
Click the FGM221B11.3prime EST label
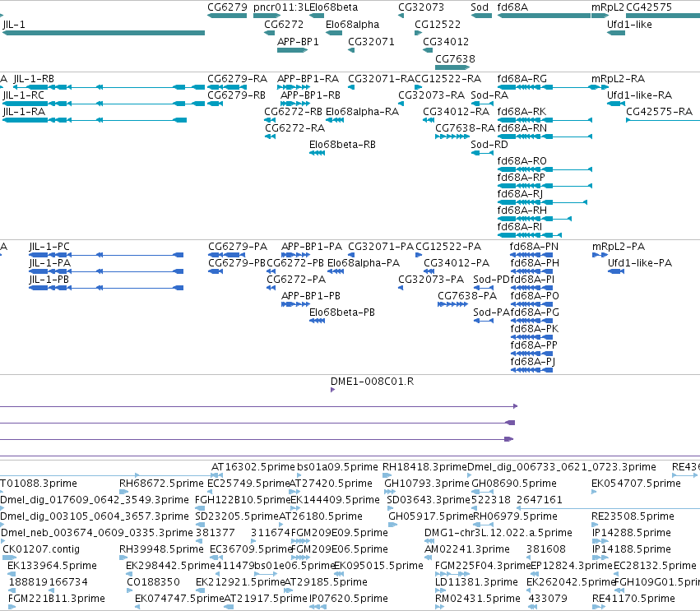point(57,599)
